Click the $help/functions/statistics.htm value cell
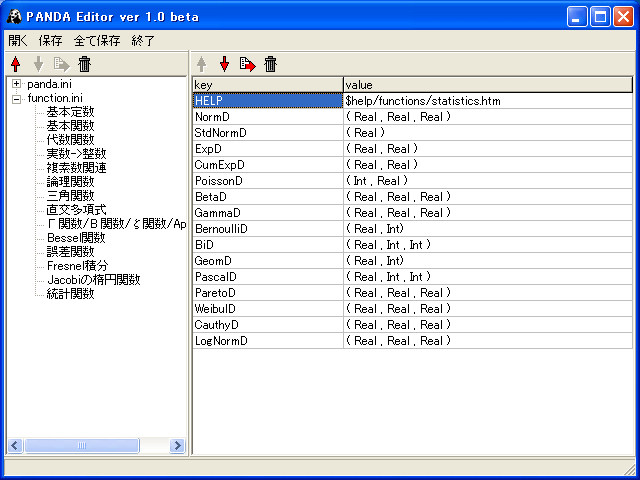640x480 pixels. coord(488,101)
